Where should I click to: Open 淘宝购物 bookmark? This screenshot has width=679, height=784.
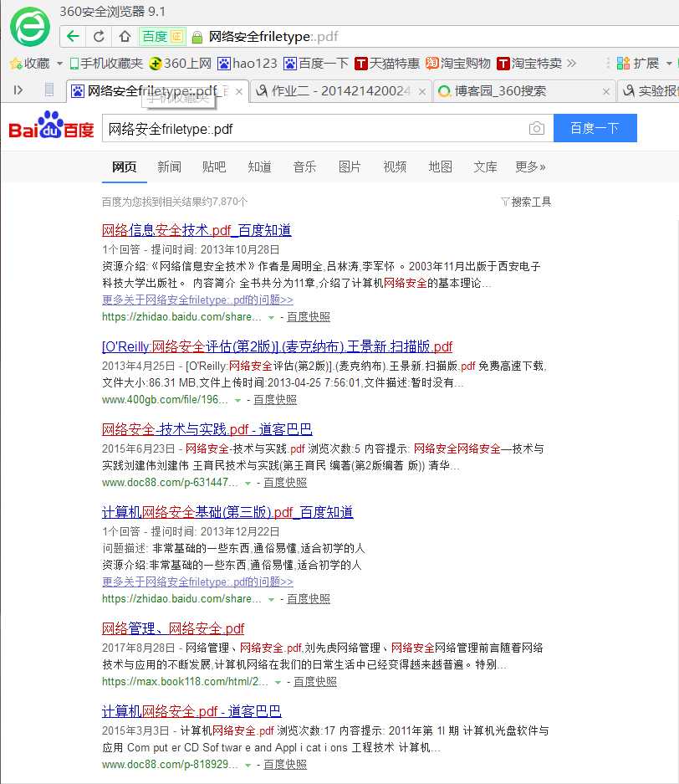(x=457, y=64)
